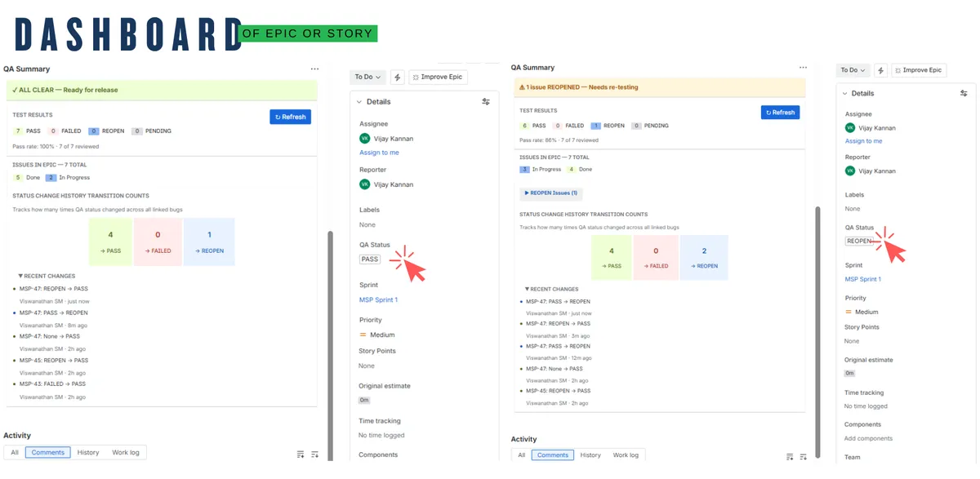Click blue 1 REOPEN transition tile
The width and height of the screenshot is (980, 479).
pyautogui.click(x=209, y=242)
